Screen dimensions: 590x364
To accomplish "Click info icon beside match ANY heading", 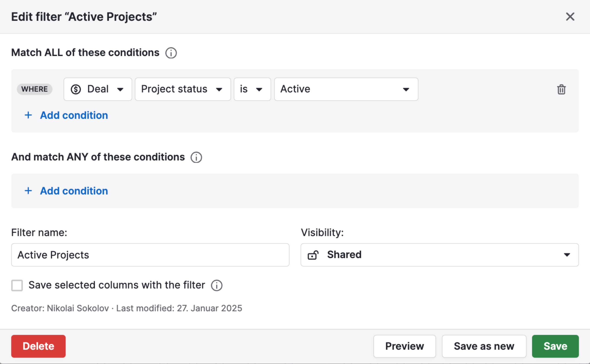I will pyautogui.click(x=196, y=158).
